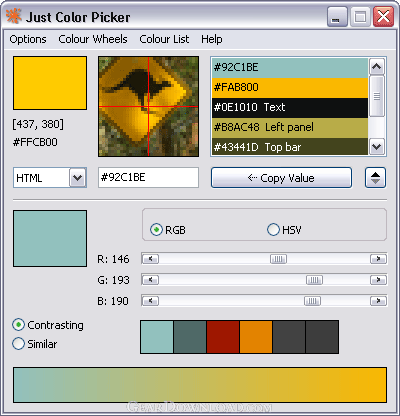Increase G with the right arrow

(x=378, y=280)
